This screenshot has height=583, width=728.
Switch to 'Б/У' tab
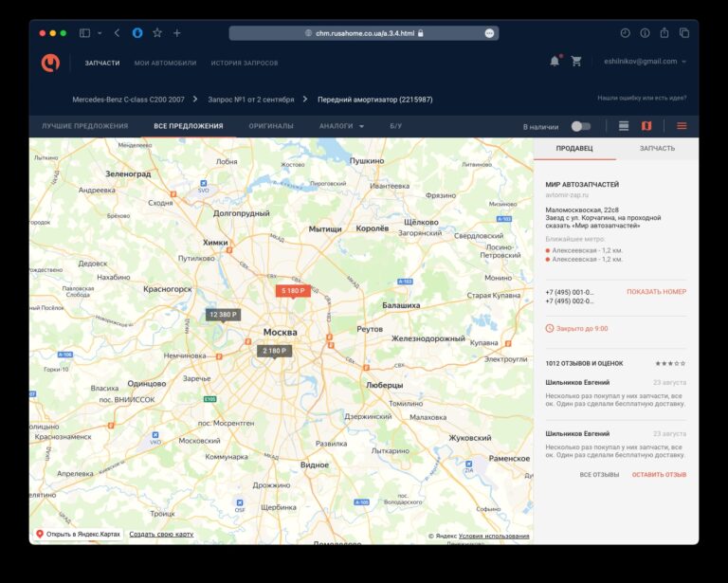pos(396,126)
